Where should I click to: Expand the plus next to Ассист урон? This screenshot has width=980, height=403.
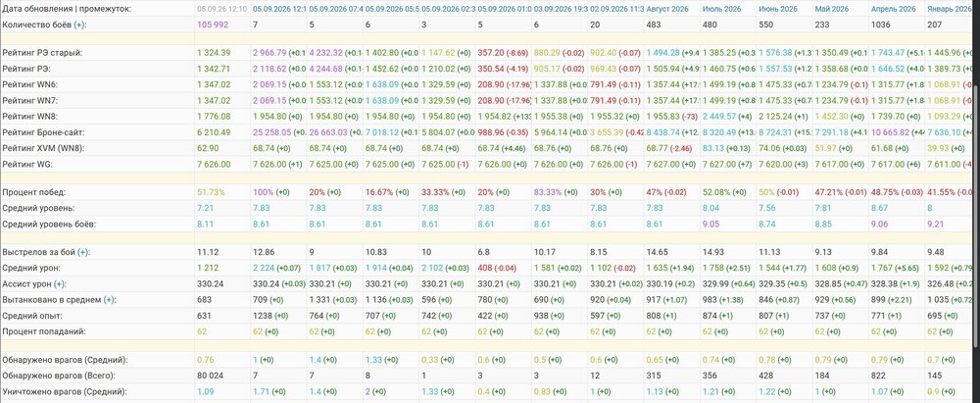point(60,284)
